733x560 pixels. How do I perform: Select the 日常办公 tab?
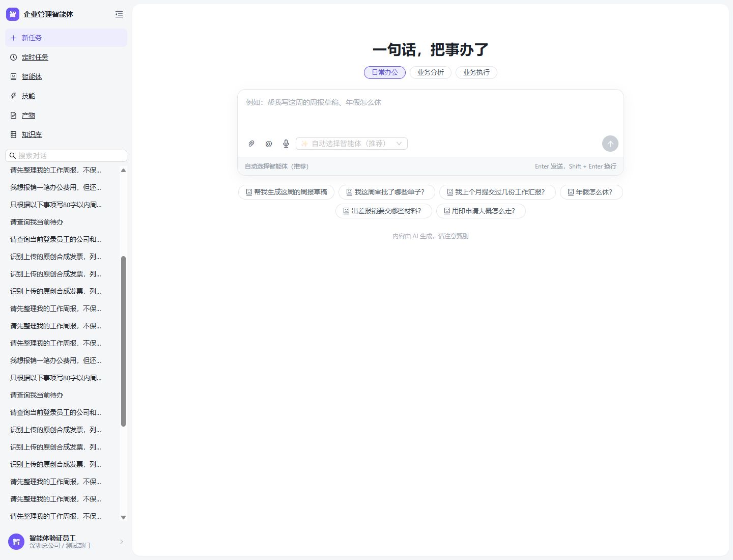(x=385, y=72)
